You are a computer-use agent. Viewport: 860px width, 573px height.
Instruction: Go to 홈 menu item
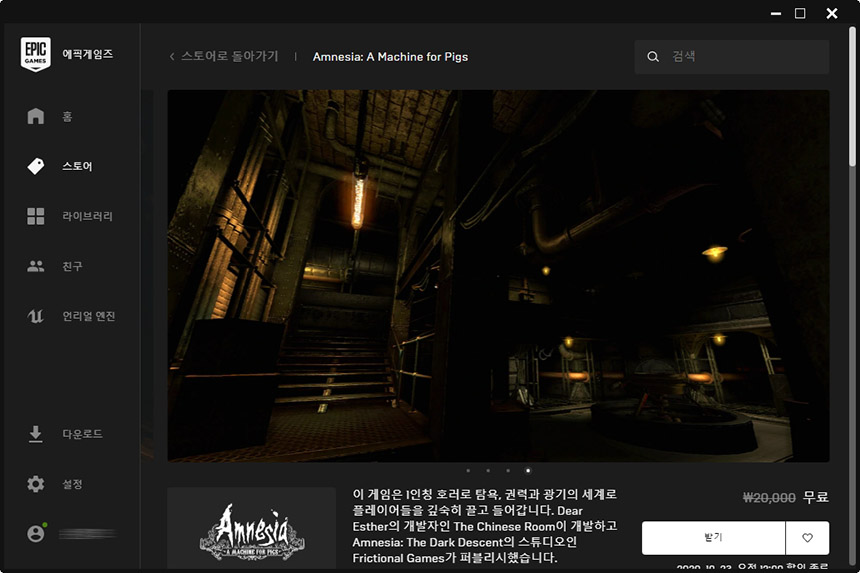click(x=67, y=116)
